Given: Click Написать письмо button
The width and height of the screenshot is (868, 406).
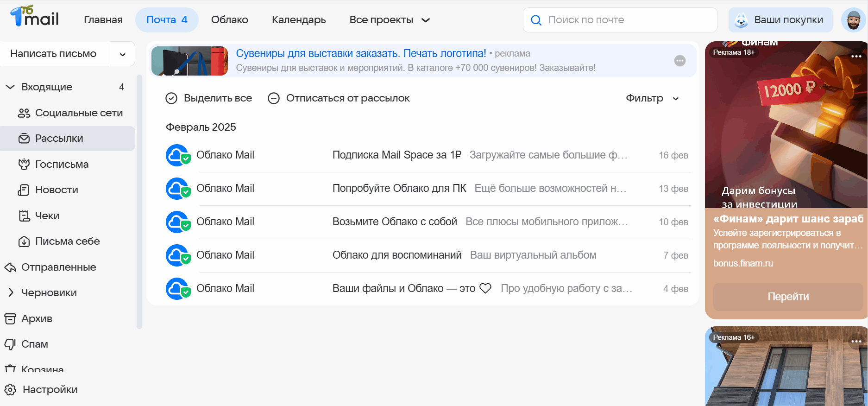Looking at the screenshot, I should coord(55,54).
